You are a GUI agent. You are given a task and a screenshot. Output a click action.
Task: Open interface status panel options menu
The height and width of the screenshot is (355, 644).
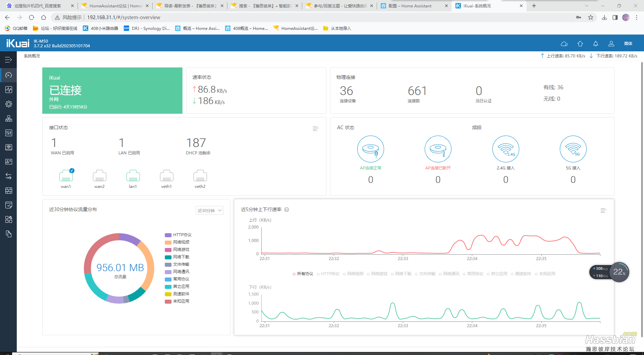[x=315, y=129]
